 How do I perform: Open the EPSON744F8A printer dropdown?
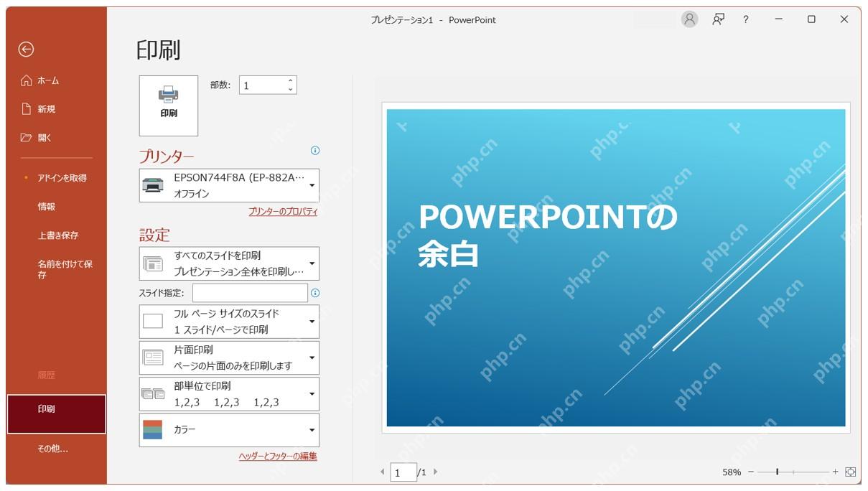coord(229,185)
